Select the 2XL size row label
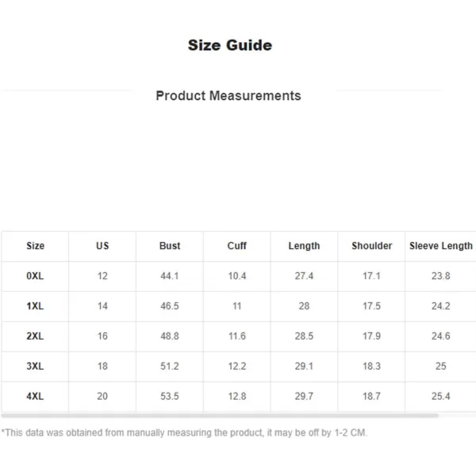This screenshot has width=476, height=476. pos(35,336)
